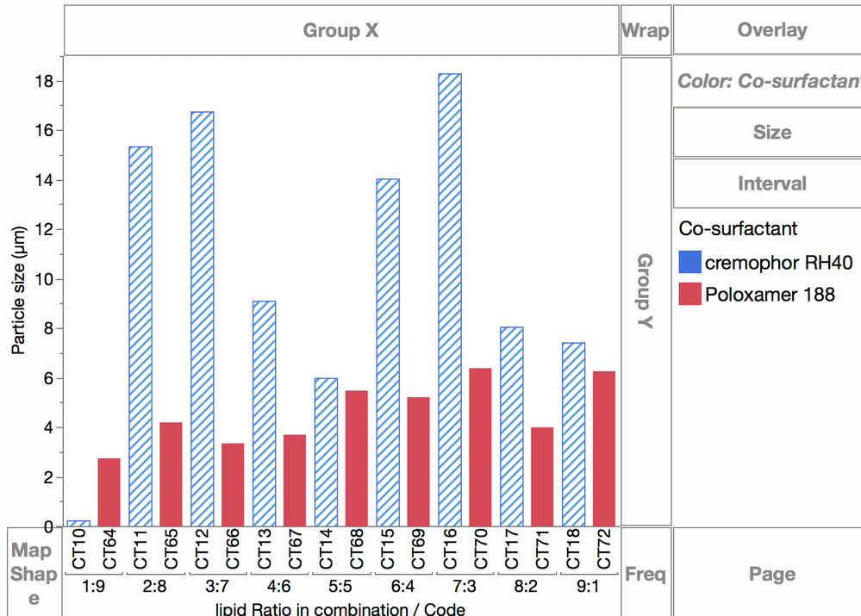Click the 6 tick label on Y axis
The image size is (861, 616).
click(x=49, y=378)
